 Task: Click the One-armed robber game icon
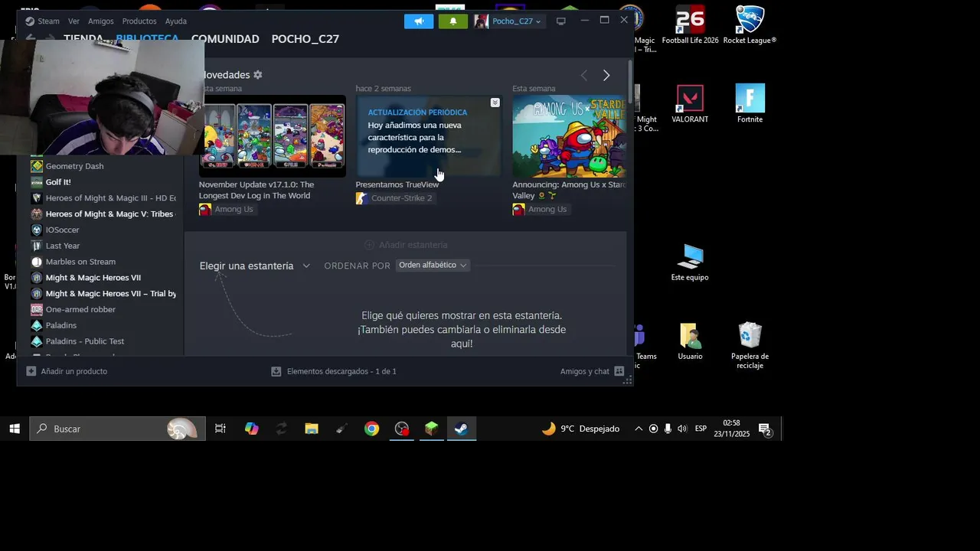click(36, 310)
